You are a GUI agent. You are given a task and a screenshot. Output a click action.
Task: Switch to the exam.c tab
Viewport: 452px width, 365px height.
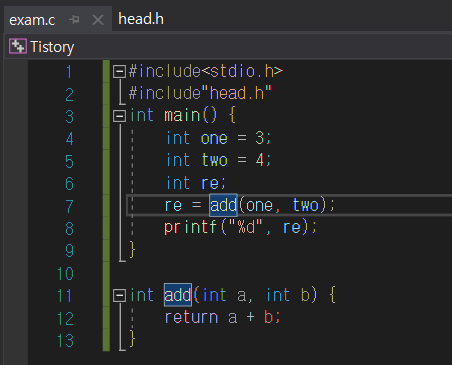pos(32,20)
